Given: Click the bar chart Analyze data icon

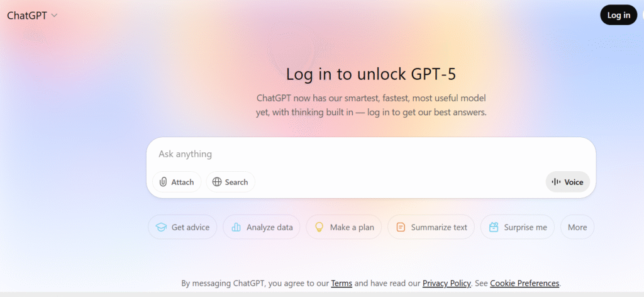Looking at the screenshot, I should pyautogui.click(x=236, y=227).
